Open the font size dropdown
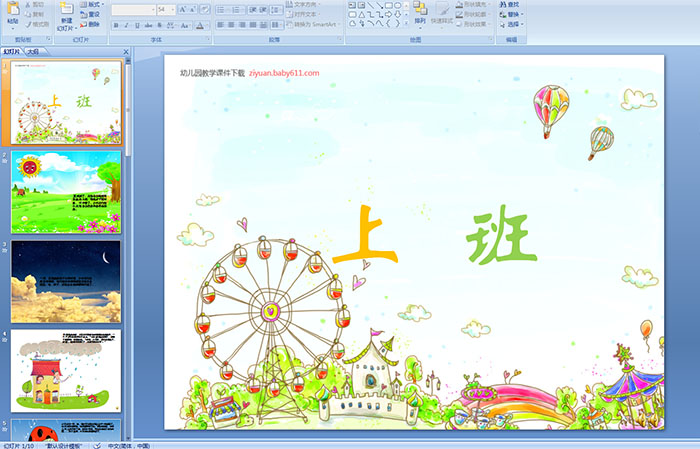 point(171,9)
